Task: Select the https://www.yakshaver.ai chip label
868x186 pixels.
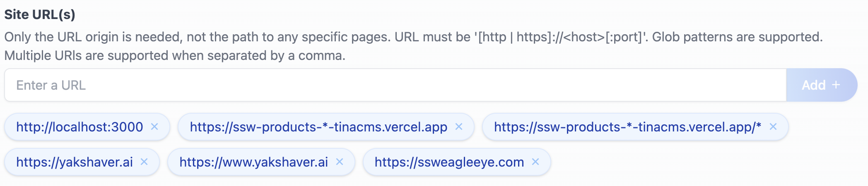Action: [x=253, y=162]
